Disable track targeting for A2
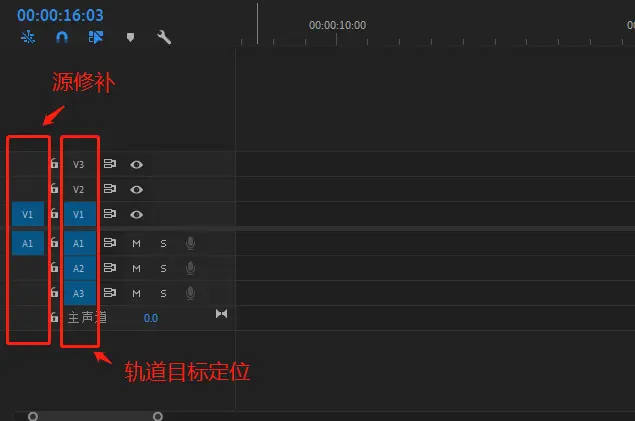 pyautogui.click(x=80, y=268)
